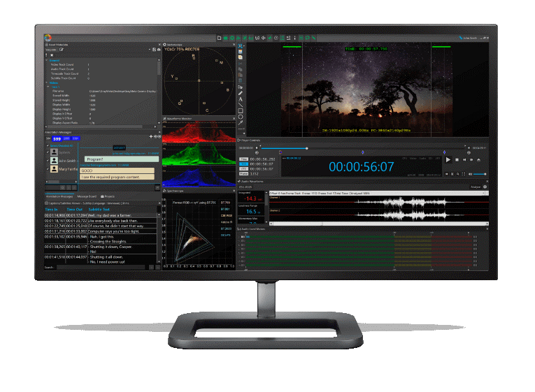The width and height of the screenshot is (535, 392).
Task: Switch to the Message Board tab
Action: click(87, 196)
